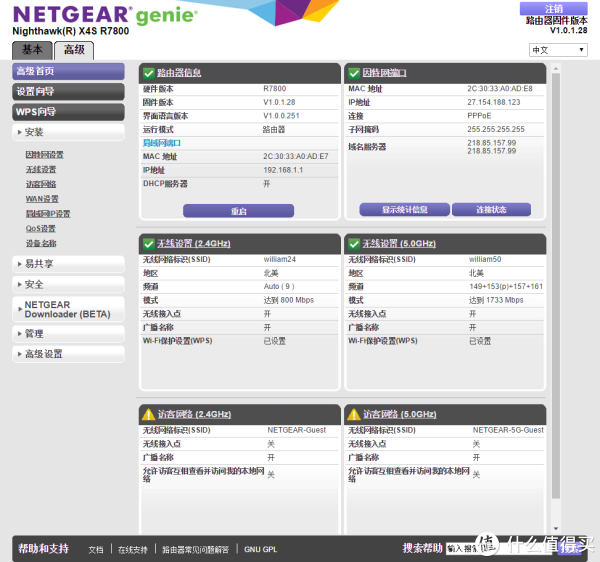
Task: Click the 路由器常见问题解答 footer link
Action: (196, 550)
